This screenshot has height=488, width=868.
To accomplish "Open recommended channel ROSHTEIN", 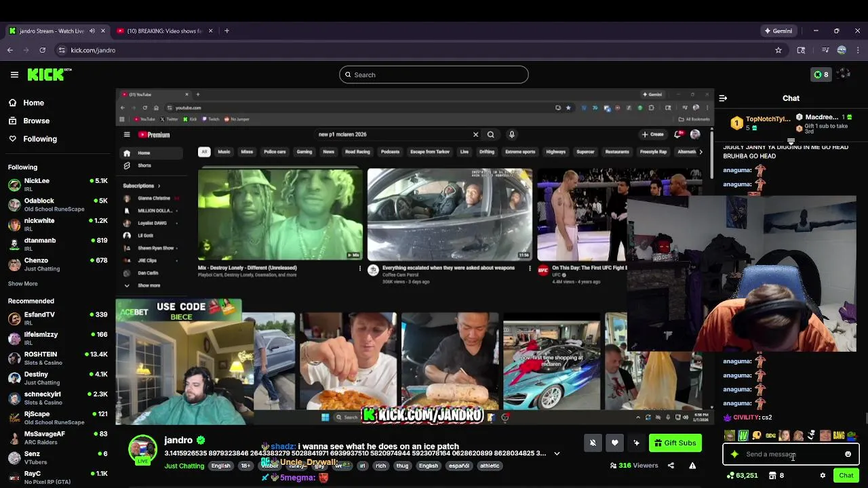I will coord(58,358).
